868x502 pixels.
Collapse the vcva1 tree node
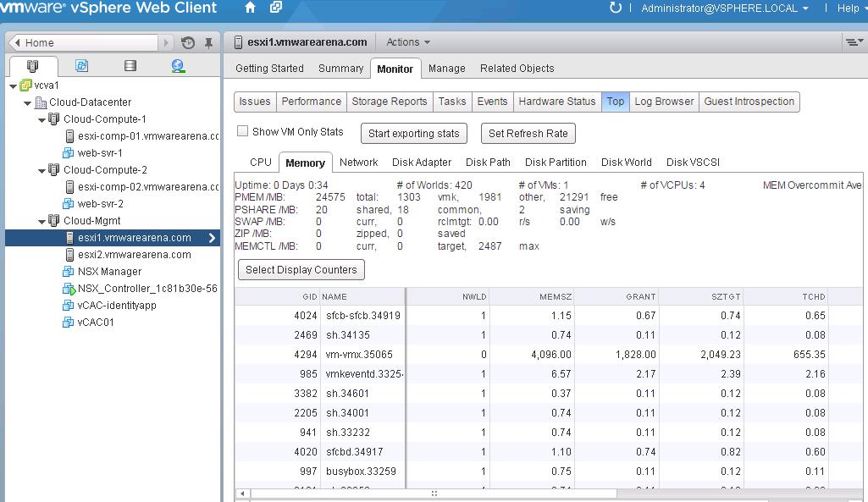tap(14, 86)
